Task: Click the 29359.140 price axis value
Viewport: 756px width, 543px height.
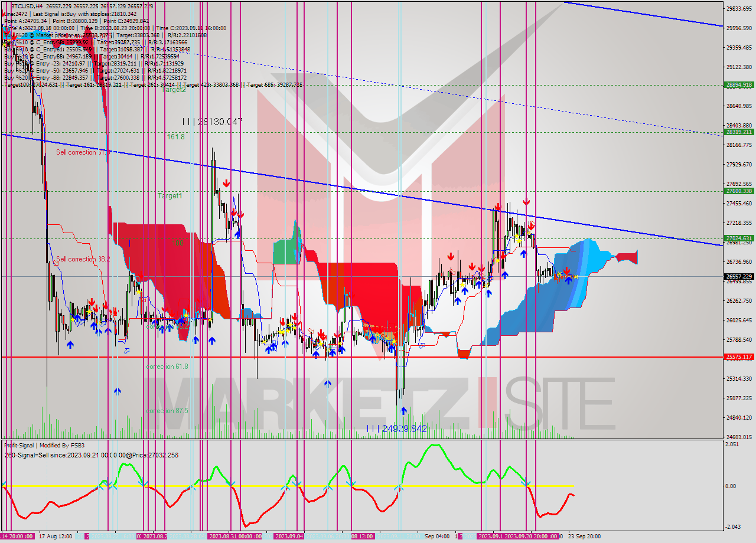Action: pyautogui.click(x=739, y=47)
